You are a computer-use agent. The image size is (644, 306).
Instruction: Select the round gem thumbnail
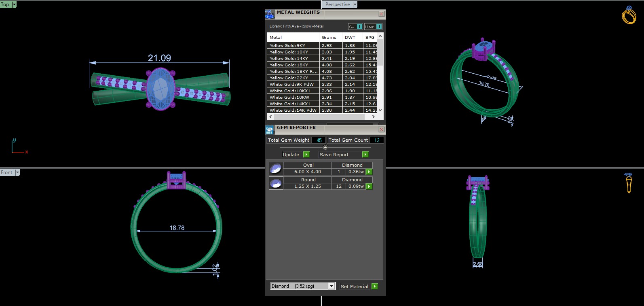click(x=276, y=183)
